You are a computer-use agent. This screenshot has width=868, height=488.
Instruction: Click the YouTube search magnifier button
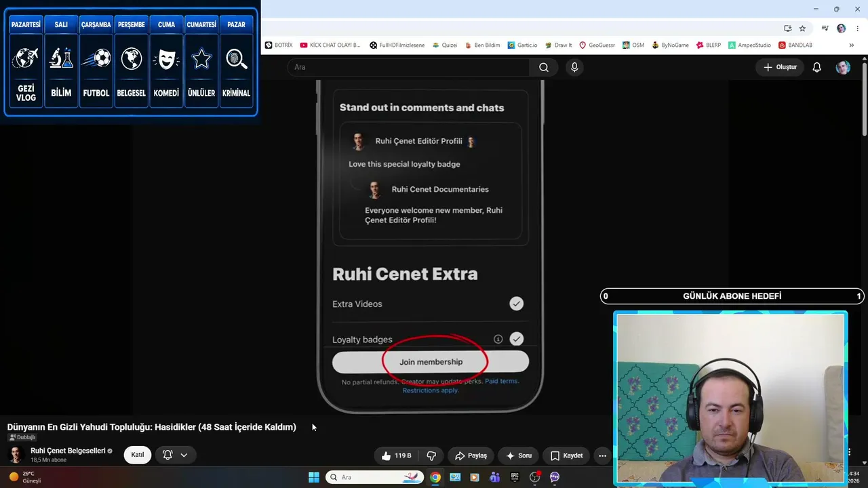click(x=544, y=67)
